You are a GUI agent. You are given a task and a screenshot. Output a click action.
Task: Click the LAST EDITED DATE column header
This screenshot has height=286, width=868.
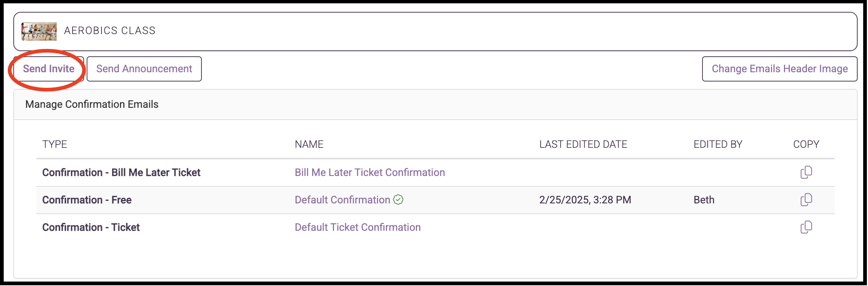click(x=583, y=144)
